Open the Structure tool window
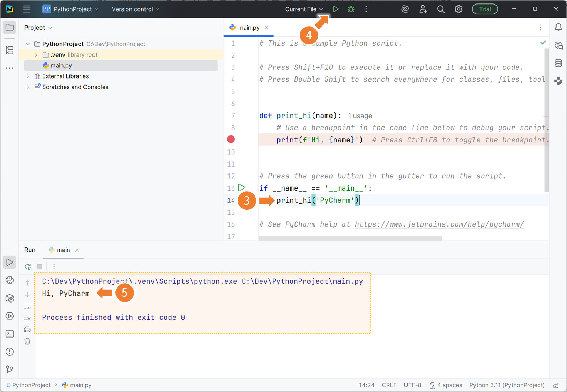 pyautogui.click(x=10, y=50)
